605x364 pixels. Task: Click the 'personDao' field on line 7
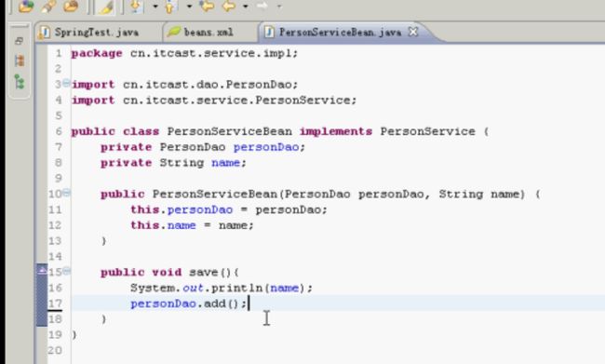click(x=266, y=147)
